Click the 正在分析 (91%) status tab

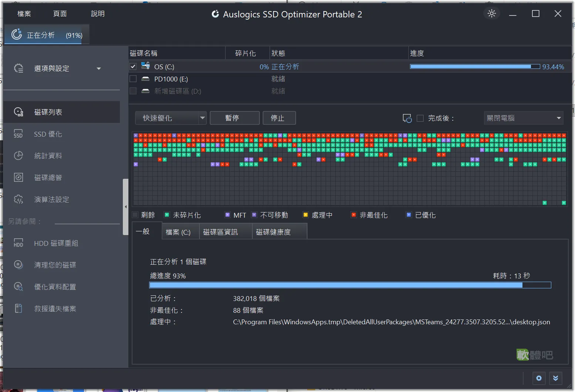click(46, 35)
